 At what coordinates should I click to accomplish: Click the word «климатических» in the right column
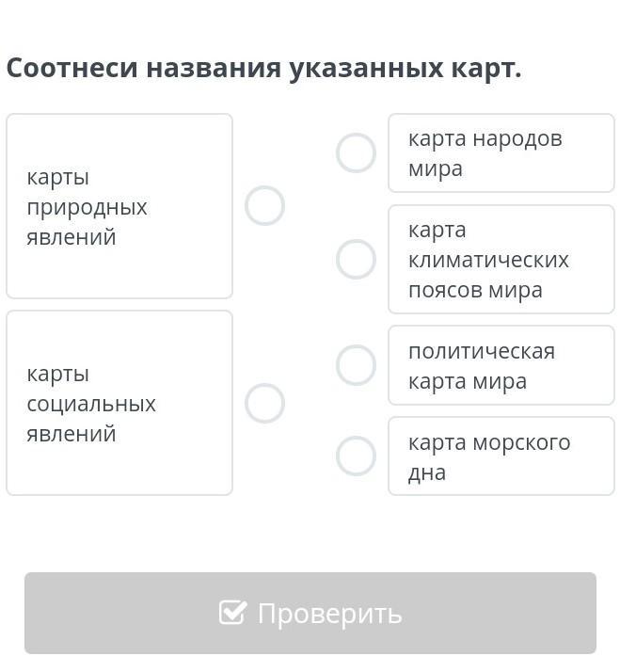pos(488,260)
